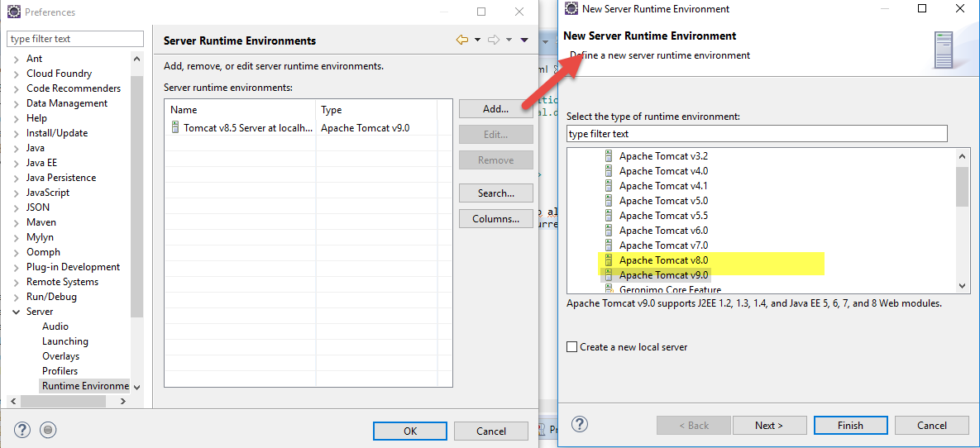
Task: Expand the Maven preferences tree node
Action: point(17,222)
